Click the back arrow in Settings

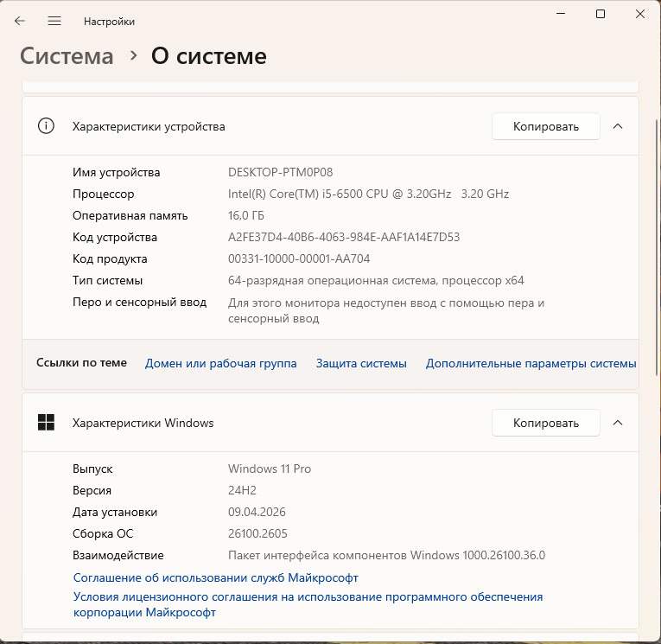tap(20, 21)
